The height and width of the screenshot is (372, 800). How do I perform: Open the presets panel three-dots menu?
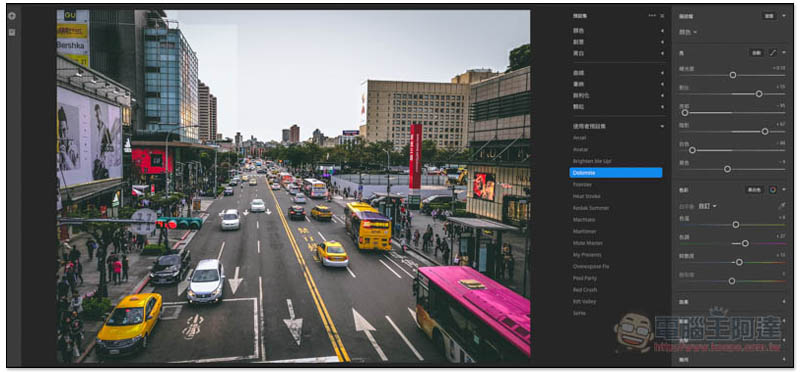pyautogui.click(x=652, y=16)
